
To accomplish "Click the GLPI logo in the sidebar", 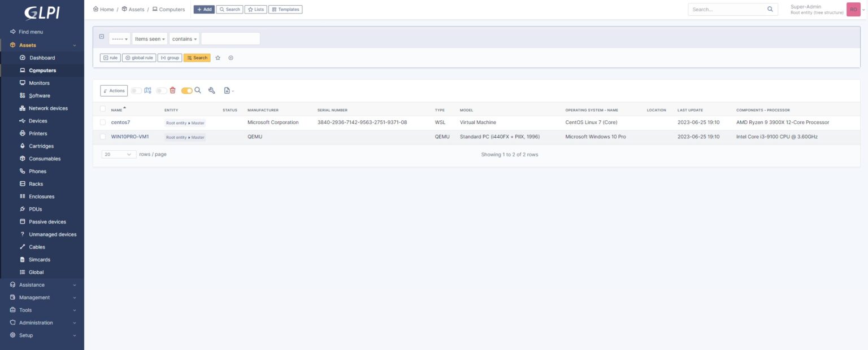I will point(42,12).
